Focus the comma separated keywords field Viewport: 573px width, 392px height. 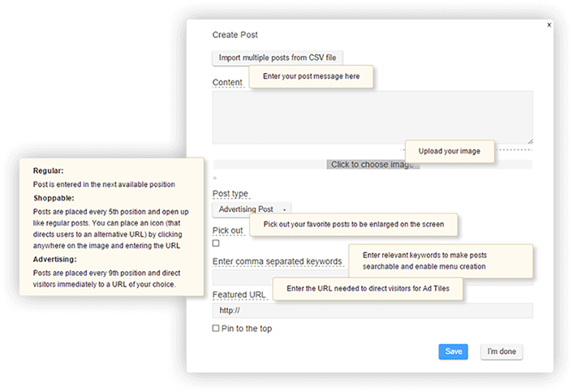pyautogui.click(x=373, y=278)
